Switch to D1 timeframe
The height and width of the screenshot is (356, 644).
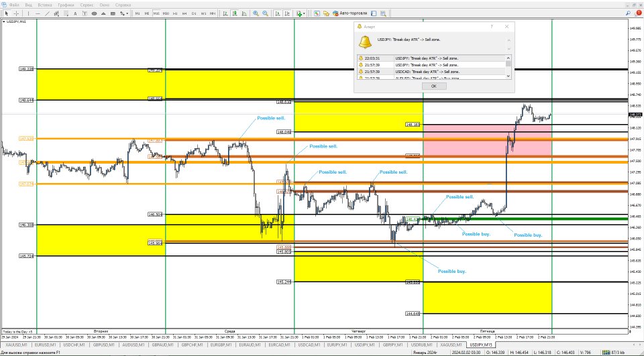[194, 13]
